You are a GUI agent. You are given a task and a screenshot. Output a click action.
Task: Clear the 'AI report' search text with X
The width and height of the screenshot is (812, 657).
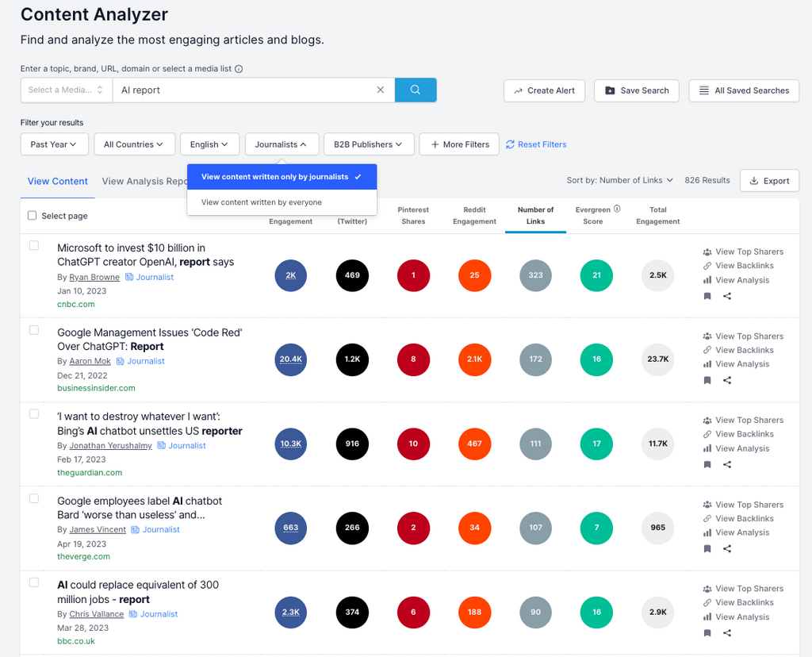click(380, 90)
